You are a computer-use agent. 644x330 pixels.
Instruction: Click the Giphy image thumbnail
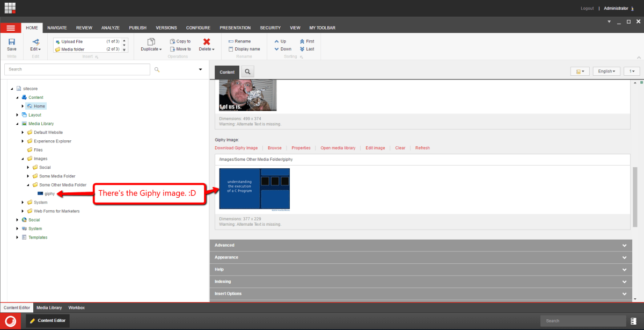[x=254, y=189]
